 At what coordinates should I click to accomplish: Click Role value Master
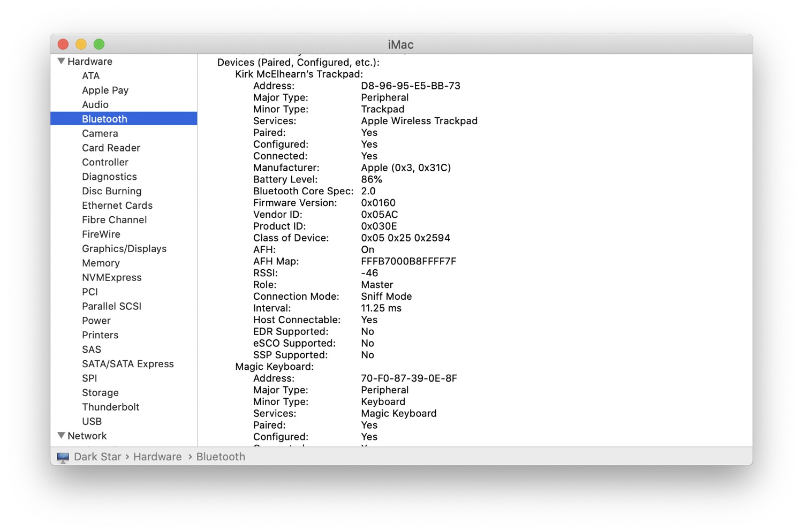coord(377,285)
